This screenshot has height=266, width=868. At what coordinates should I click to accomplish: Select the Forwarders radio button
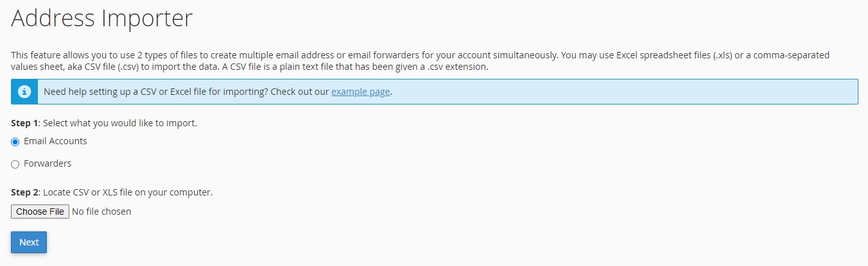click(15, 164)
